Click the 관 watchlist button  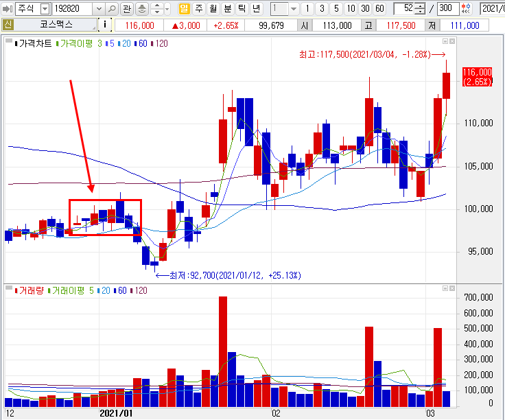127,9
